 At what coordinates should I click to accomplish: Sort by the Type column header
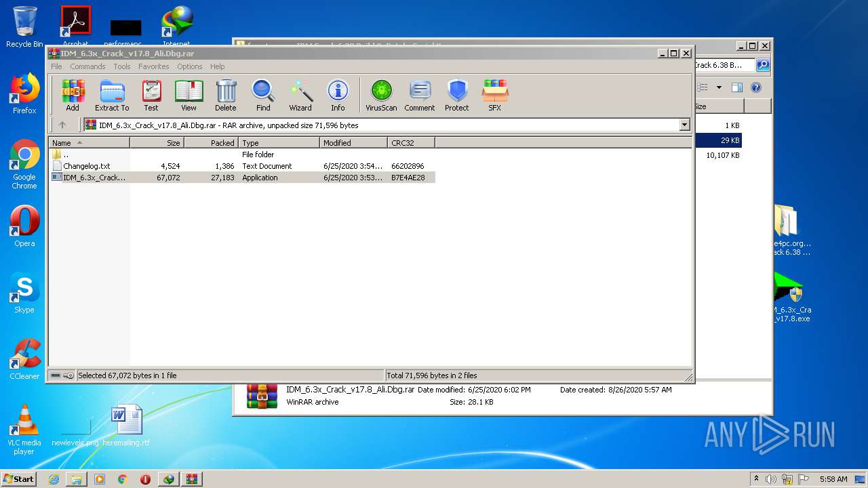coord(279,142)
